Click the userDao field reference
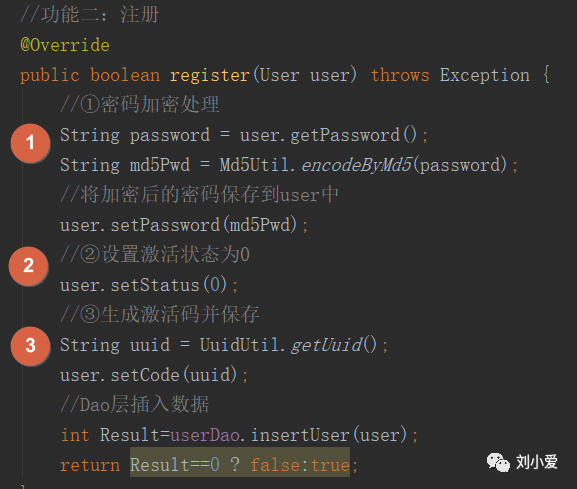 click(x=205, y=435)
